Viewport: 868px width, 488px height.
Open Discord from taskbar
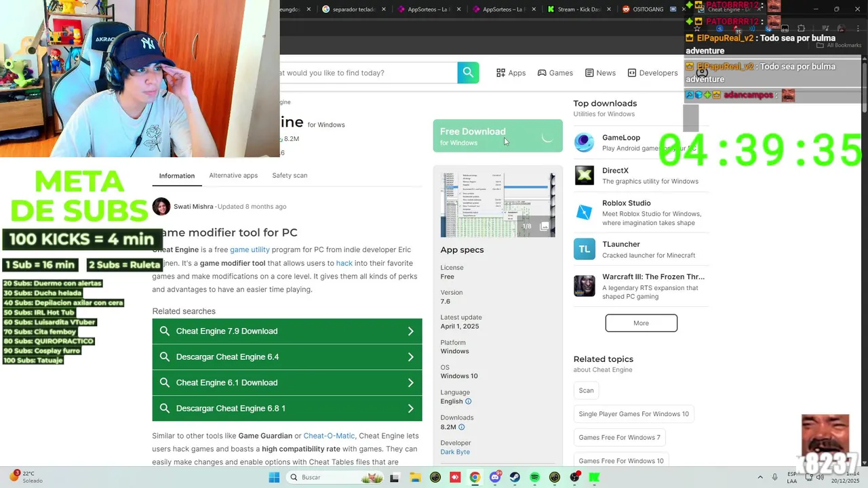pyautogui.click(x=495, y=477)
